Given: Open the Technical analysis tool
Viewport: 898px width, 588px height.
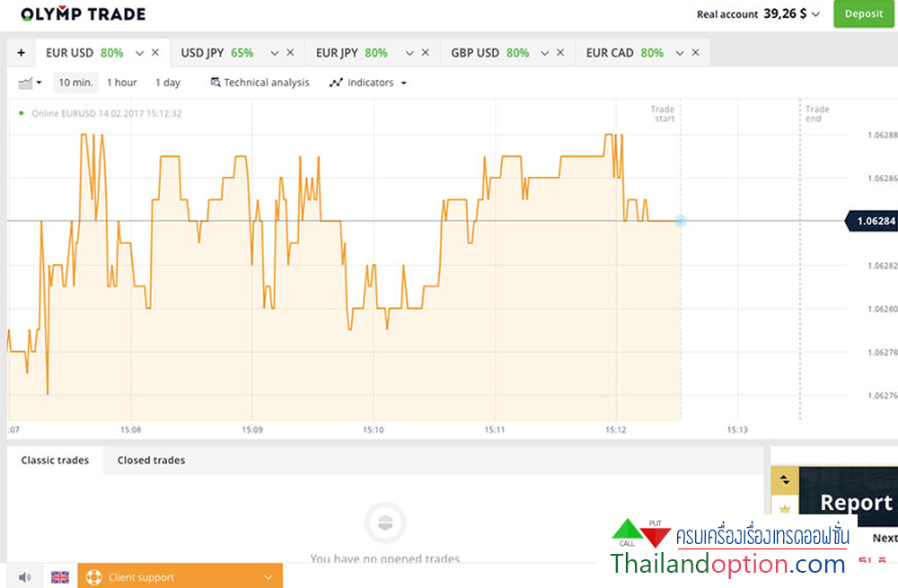Looking at the screenshot, I should coord(260,83).
